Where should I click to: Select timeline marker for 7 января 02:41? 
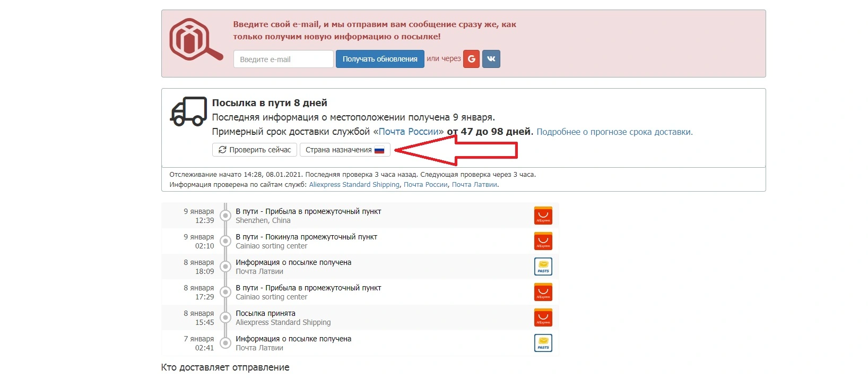(225, 343)
